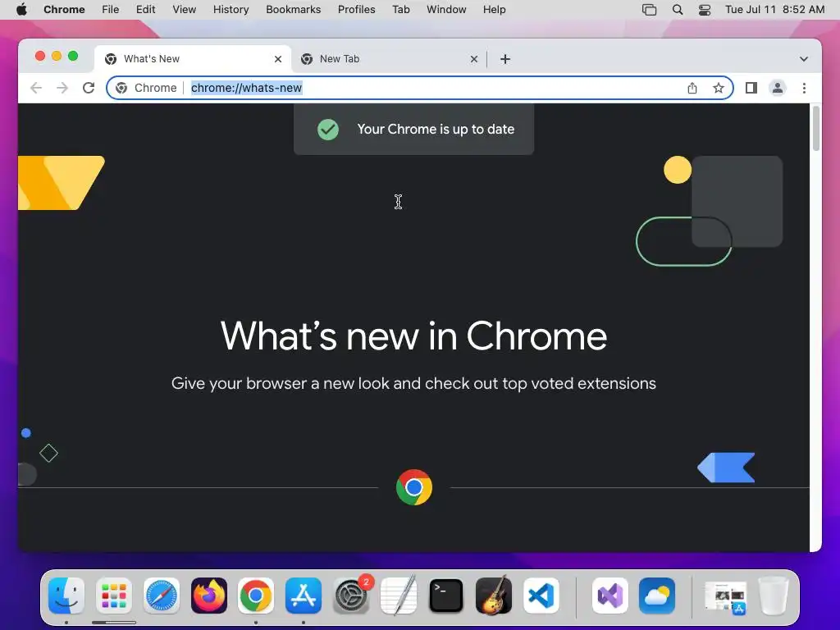
Task: Click the 'Your Chrome is up to date' notice
Action: (x=413, y=129)
